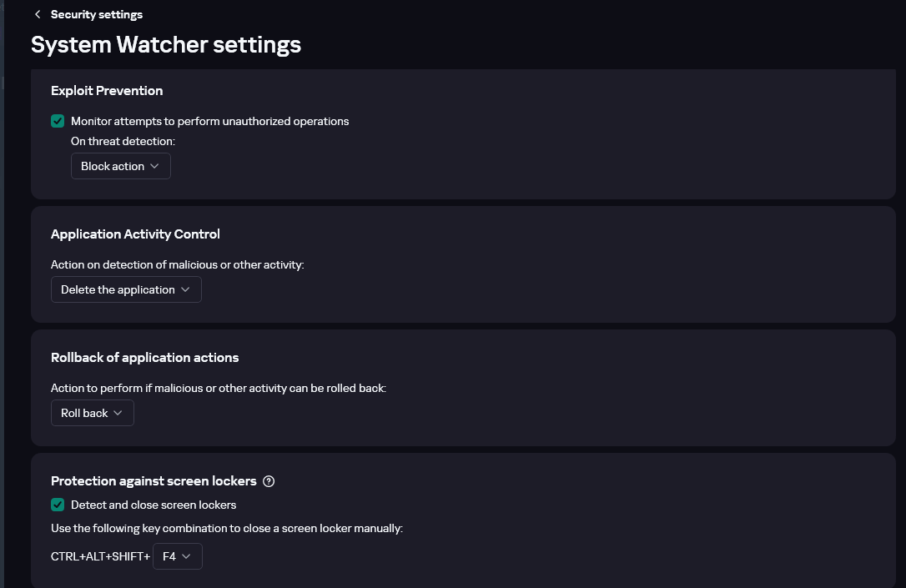Viewport: 906px width, 588px height.
Task: Click the On threat detection label
Action: (123, 142)
